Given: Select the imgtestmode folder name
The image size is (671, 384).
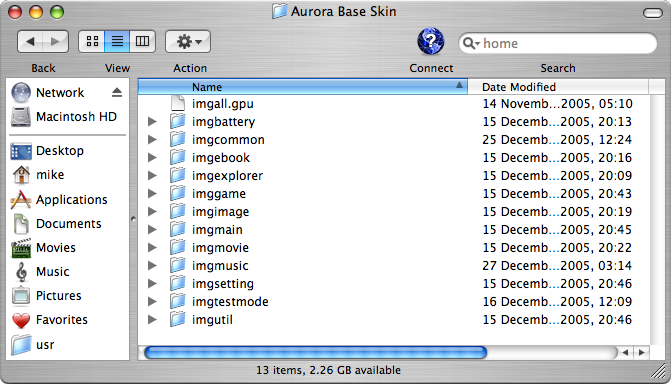Looking at the screenshot, I should (x=230, y=302).
